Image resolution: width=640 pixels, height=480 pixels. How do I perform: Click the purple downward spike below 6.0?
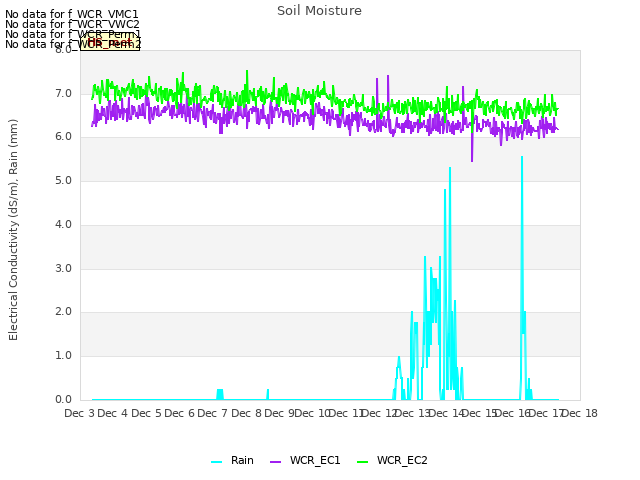pos(472,160)
